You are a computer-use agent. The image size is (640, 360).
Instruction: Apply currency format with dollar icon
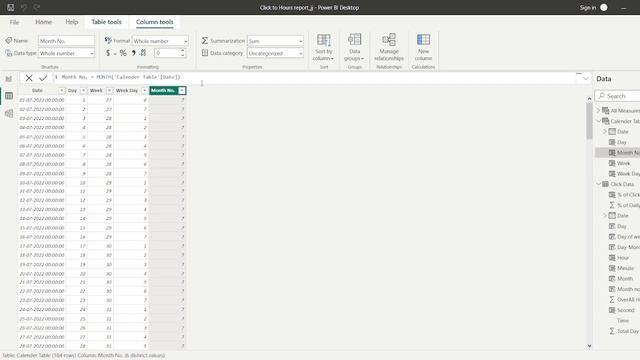[108, 53]
